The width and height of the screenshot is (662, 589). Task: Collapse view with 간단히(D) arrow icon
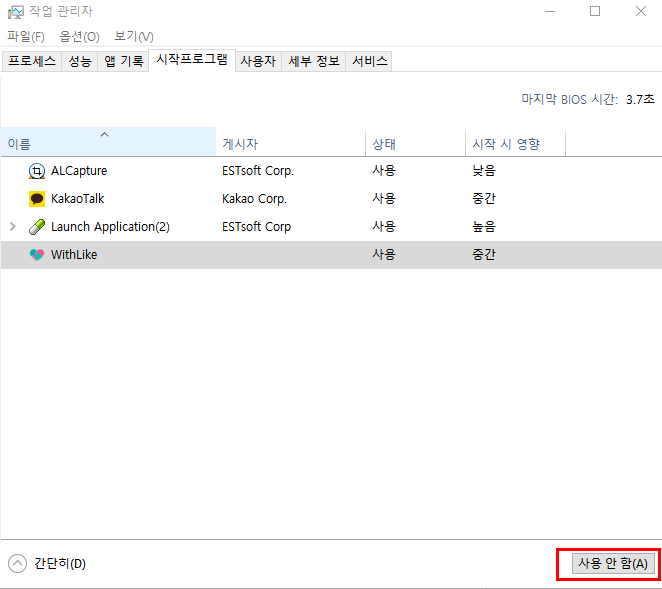[17, 563]
